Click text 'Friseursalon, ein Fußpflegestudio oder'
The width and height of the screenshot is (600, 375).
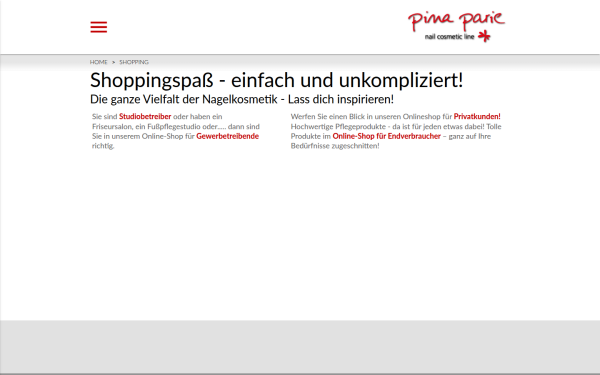155,126
